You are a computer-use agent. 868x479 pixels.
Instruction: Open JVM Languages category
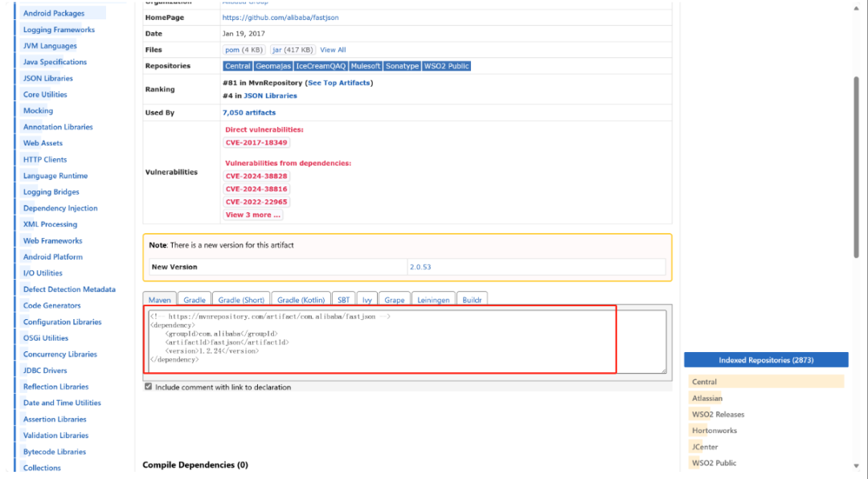[50, 46]
